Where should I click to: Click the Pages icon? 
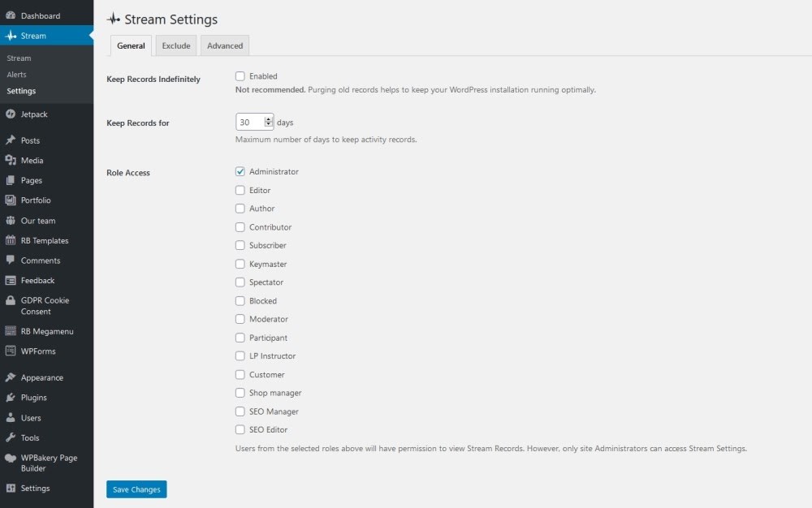pos(11,180)
